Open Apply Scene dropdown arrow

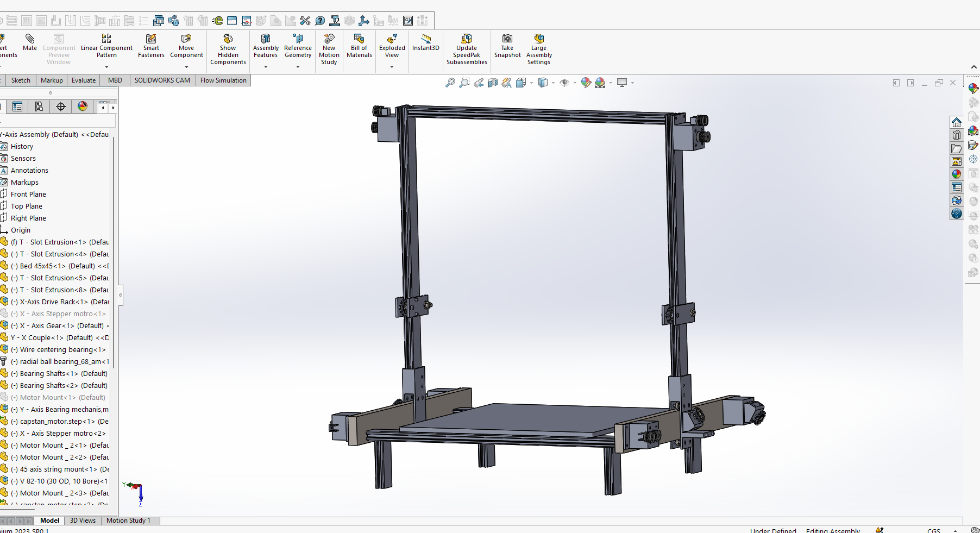click(x=611, y=83)
